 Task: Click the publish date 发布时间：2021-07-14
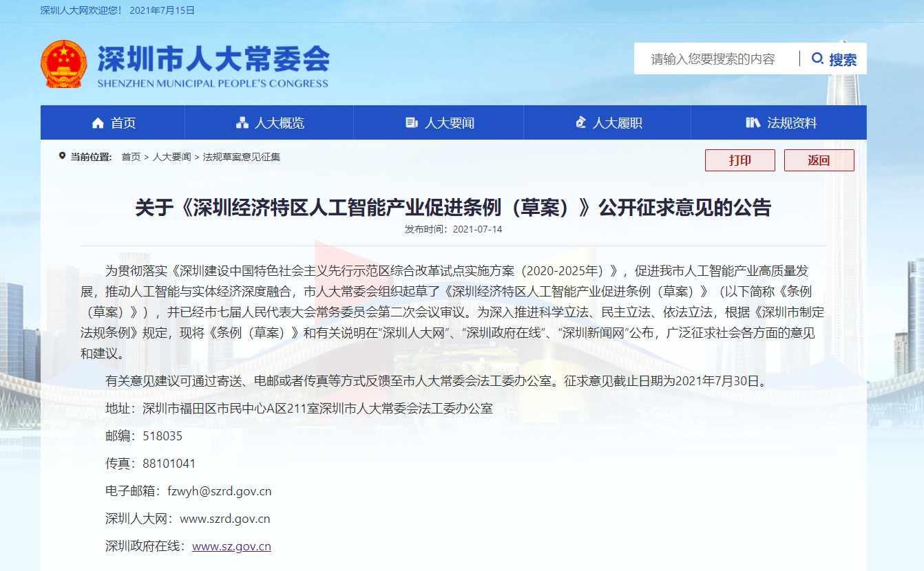[453, 229]
